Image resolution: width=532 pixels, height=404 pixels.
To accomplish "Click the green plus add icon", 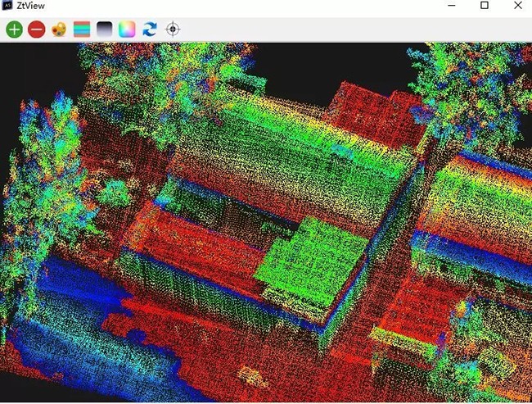I will point(14,30).
